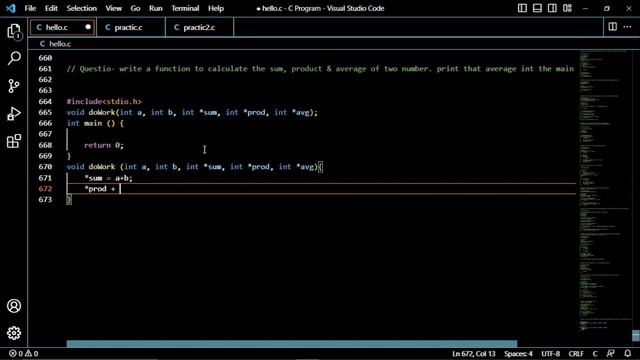This screenshot has width=640, height=360.
Task: Open the Run and Debug view
Action: pyautogui.click(x=14, y=113)
